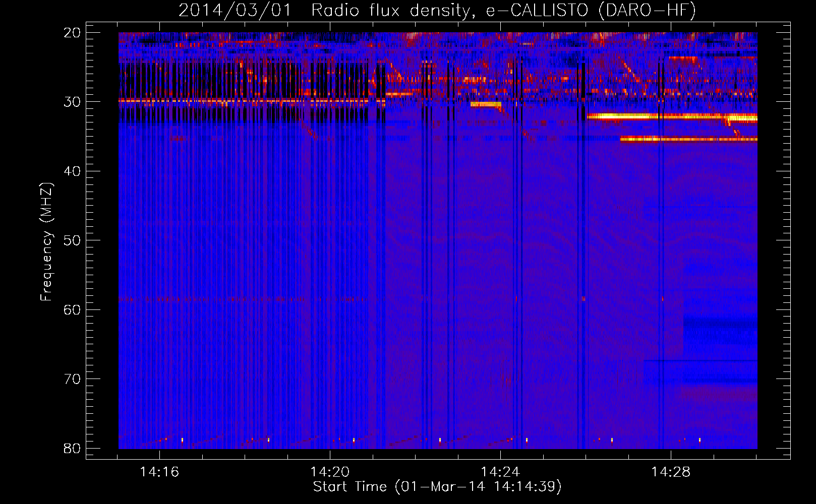The height and width of the screenshot is (504, 816).
Task: Click the short yellow burst just below 30 MHz
Action: point(486,104)
